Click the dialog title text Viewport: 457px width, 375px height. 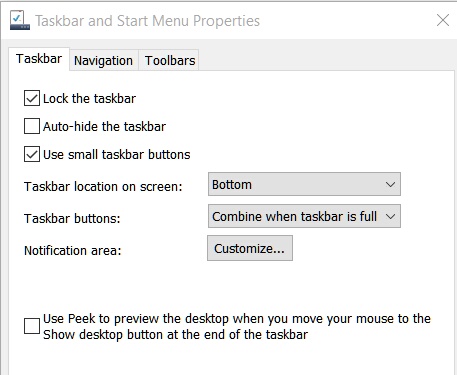pos(147,21)
